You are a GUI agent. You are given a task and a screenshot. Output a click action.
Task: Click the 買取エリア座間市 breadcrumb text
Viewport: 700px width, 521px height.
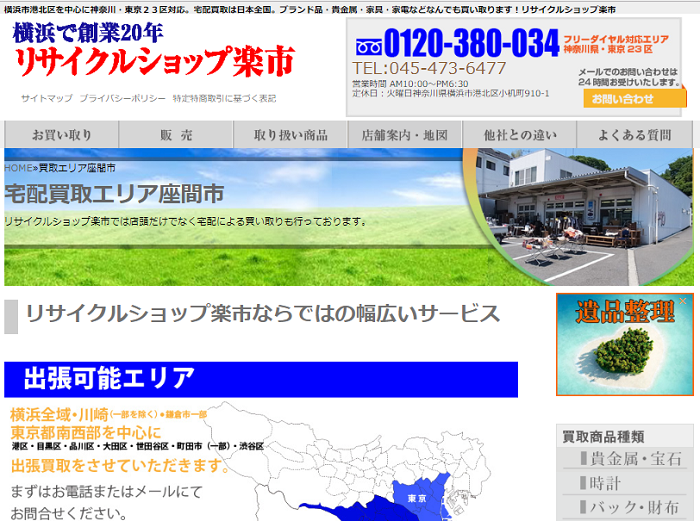pos(77,168)
